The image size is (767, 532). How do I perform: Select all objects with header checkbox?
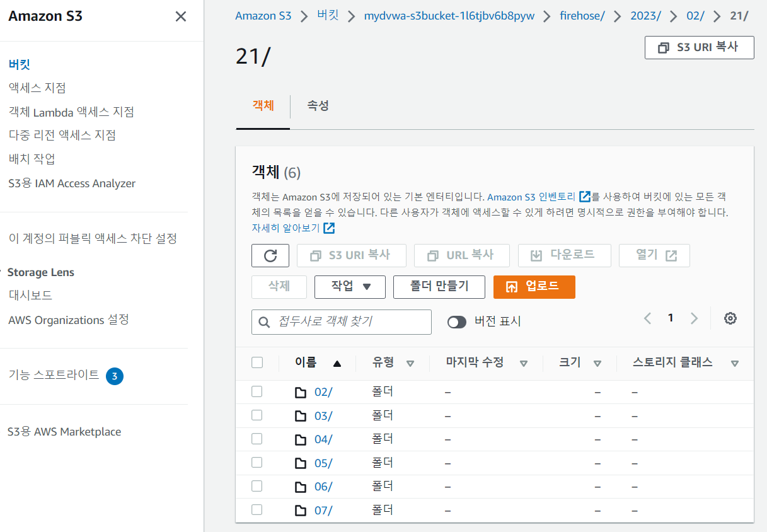pyautogui.click(x=257, y=362)
